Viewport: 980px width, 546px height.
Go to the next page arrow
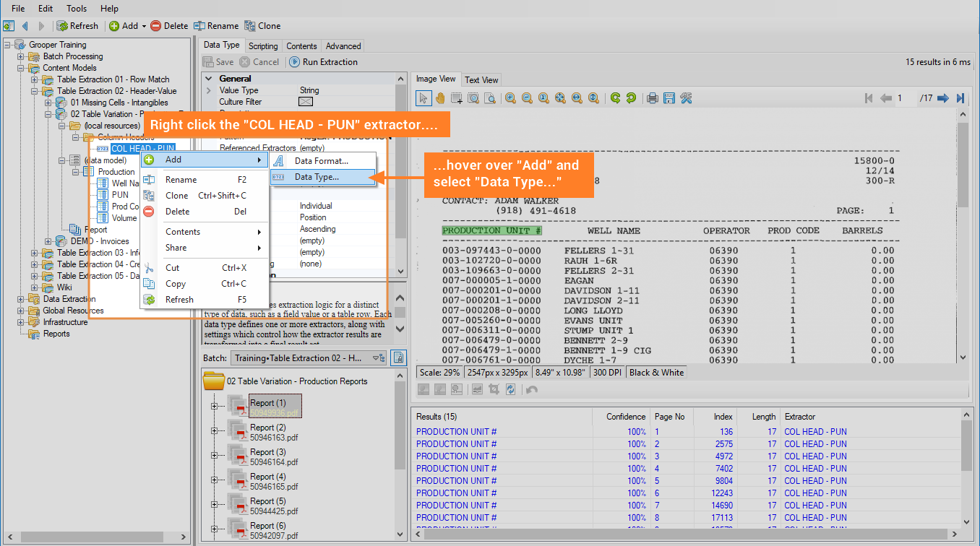click(x=943, y=98)
